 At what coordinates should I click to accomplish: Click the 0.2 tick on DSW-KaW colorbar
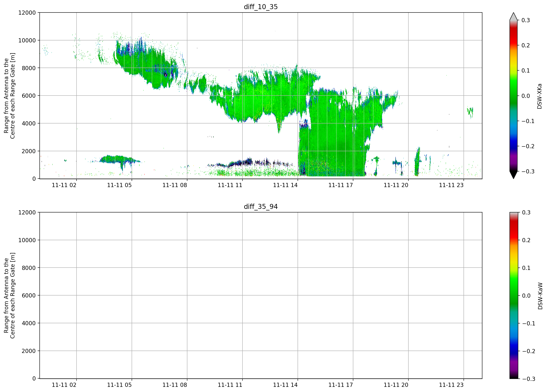pos(526,240)
